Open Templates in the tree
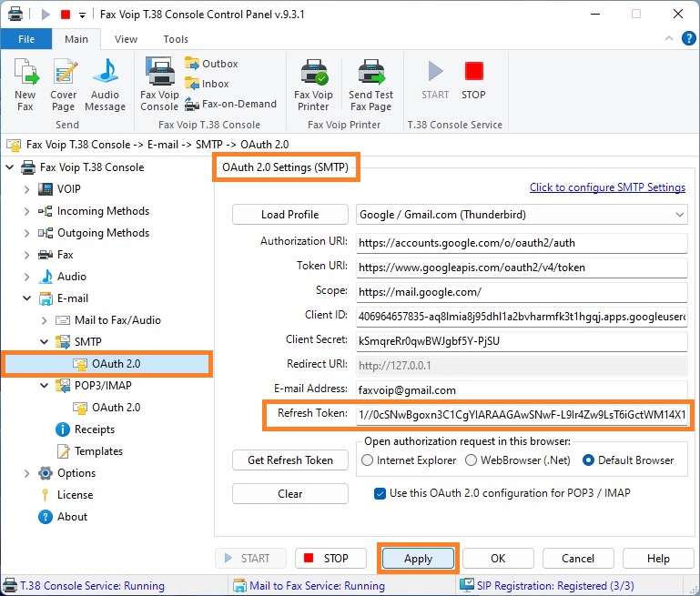The width and height of the screenshot is (700, 596). 89,451
